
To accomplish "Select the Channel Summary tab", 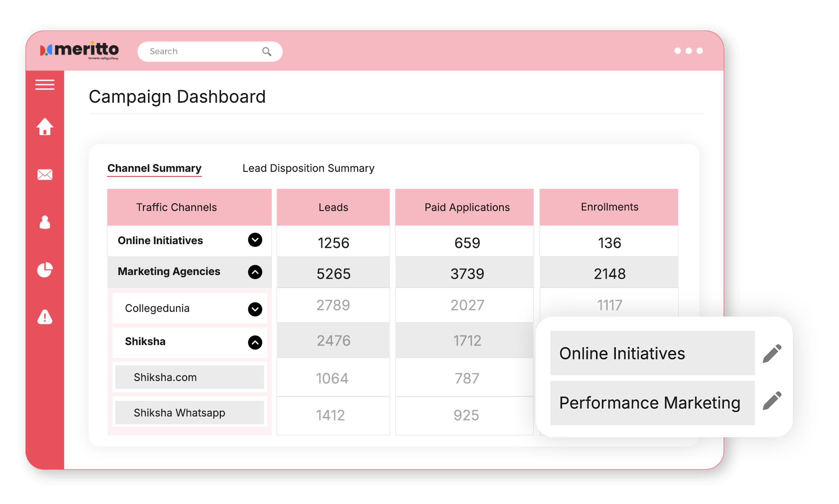I will (154, 168).
